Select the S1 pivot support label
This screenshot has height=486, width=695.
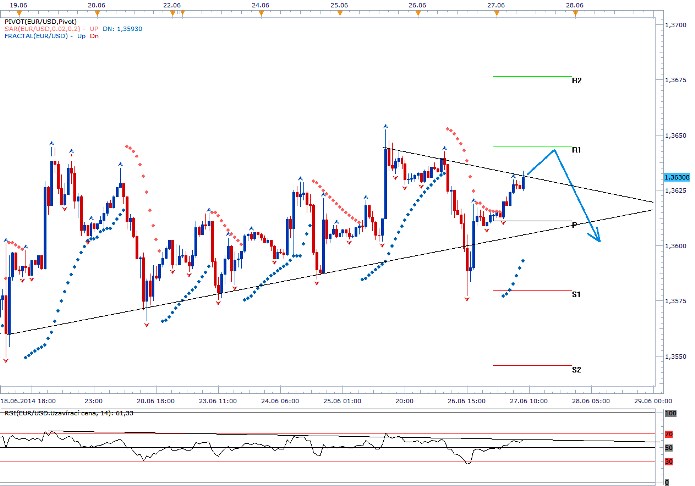(x=576, y=294)
